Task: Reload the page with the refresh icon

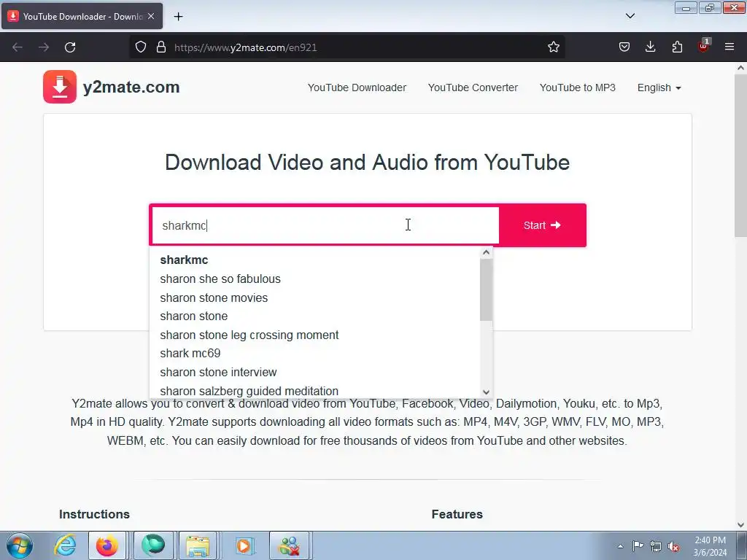Action: (x=70, y=47)
